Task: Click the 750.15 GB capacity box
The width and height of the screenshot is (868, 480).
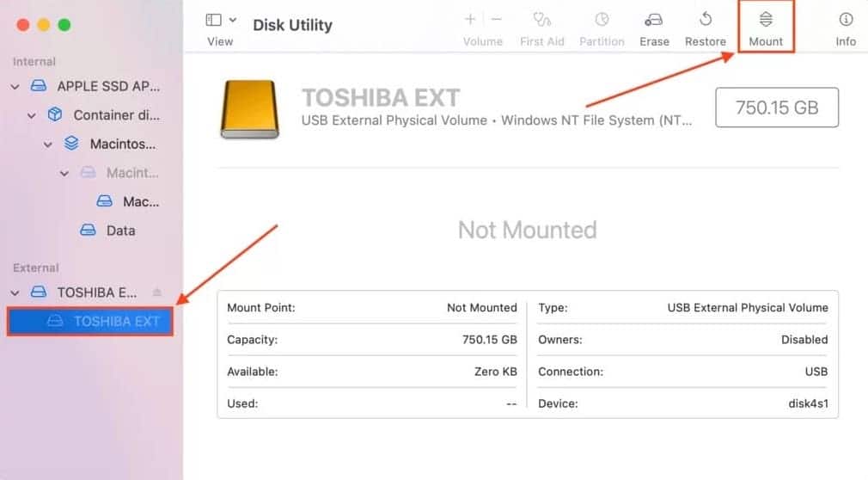Action: (x=776, y=108)
